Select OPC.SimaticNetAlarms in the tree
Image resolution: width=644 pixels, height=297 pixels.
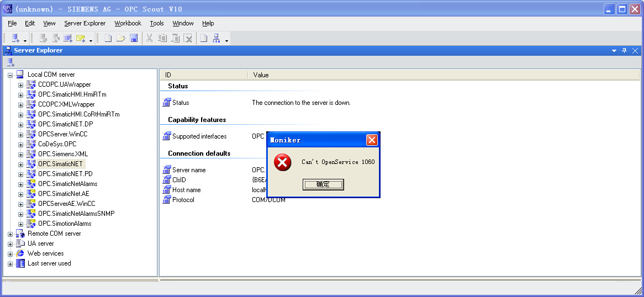(x=68, y=184)
